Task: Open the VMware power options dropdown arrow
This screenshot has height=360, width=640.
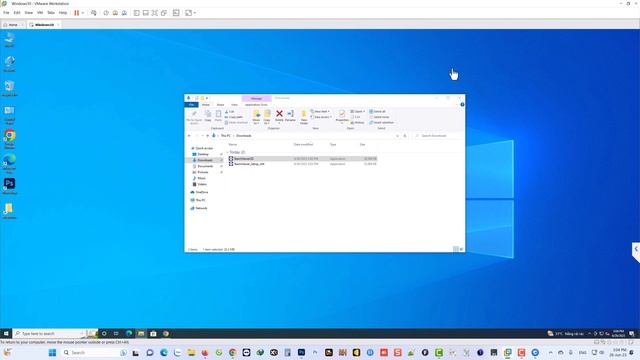Action: coord(82,13)
